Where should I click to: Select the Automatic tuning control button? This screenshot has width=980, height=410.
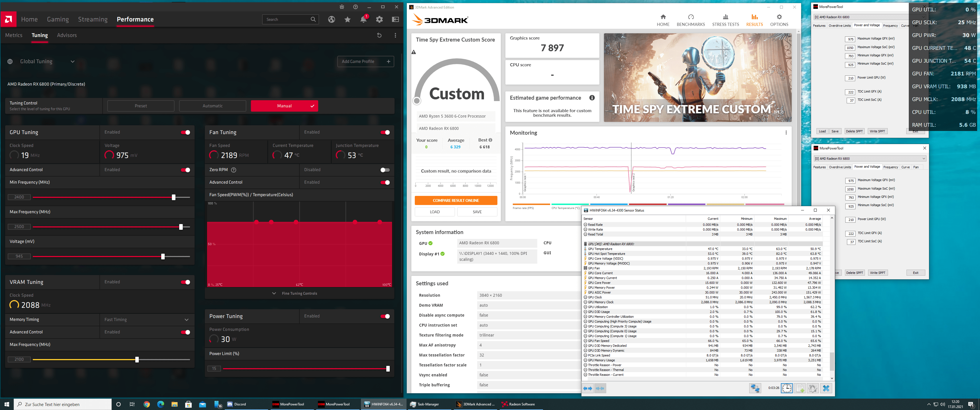tap(212, 106)
